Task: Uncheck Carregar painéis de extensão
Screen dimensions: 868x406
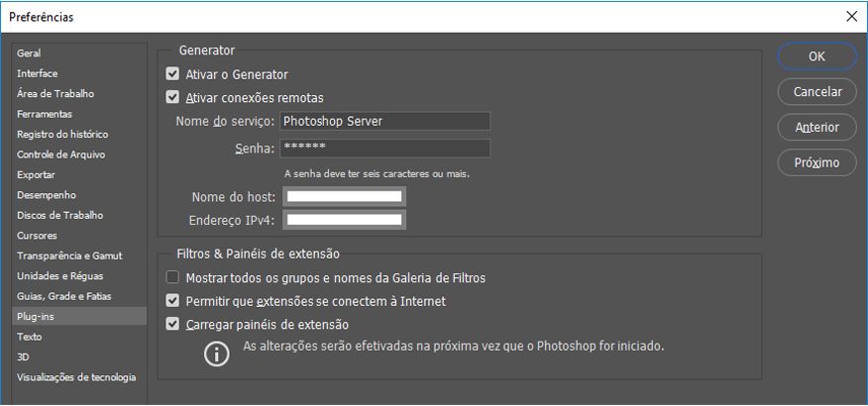Action: coord(172,324)
